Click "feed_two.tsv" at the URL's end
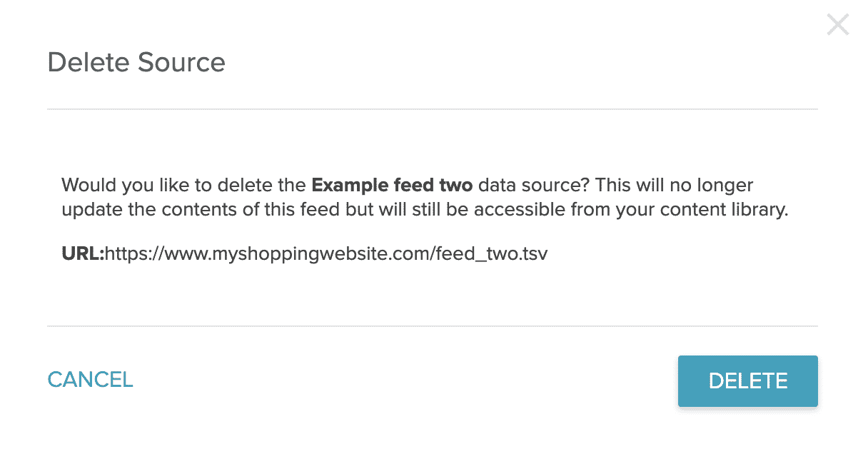 [491, 253]
